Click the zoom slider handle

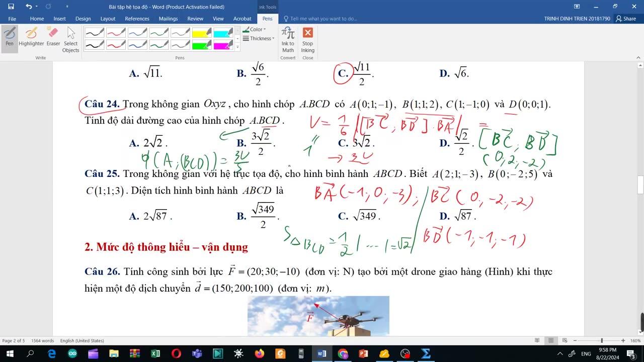[x=602, y=340]
